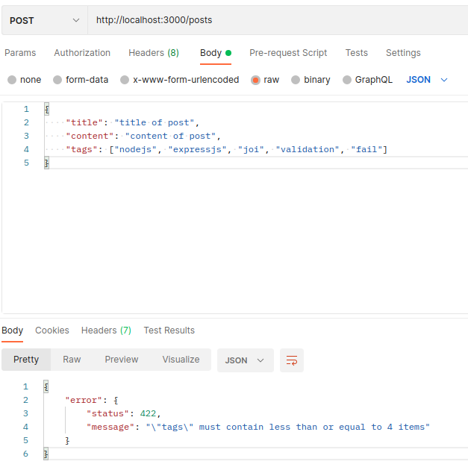Select the raw body radio button
This screenshot has width=468, height=476.
coord(256,80)
